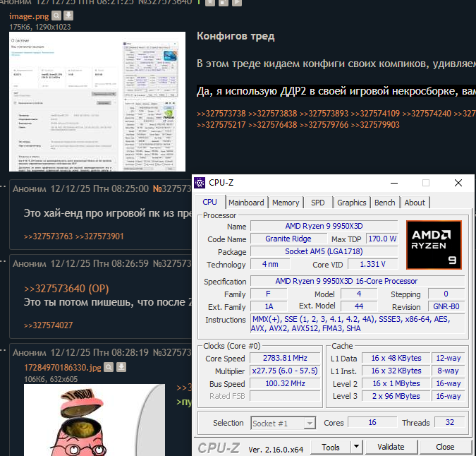
Task: Click the Instructions list field
Action: click(x=358, y=324)
